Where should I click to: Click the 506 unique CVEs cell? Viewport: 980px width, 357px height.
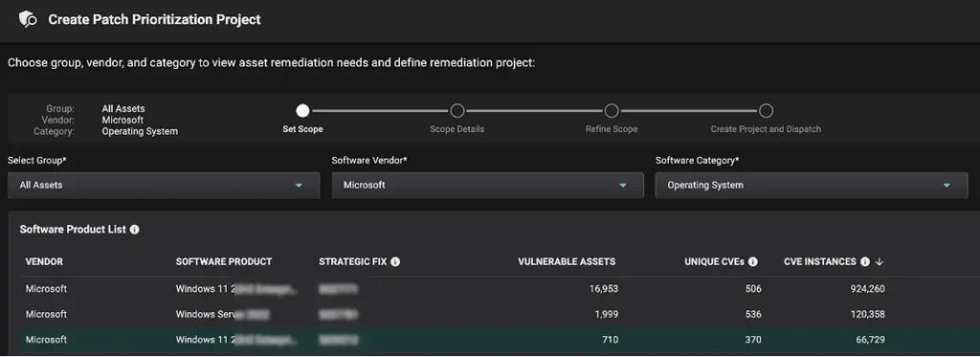753,289
